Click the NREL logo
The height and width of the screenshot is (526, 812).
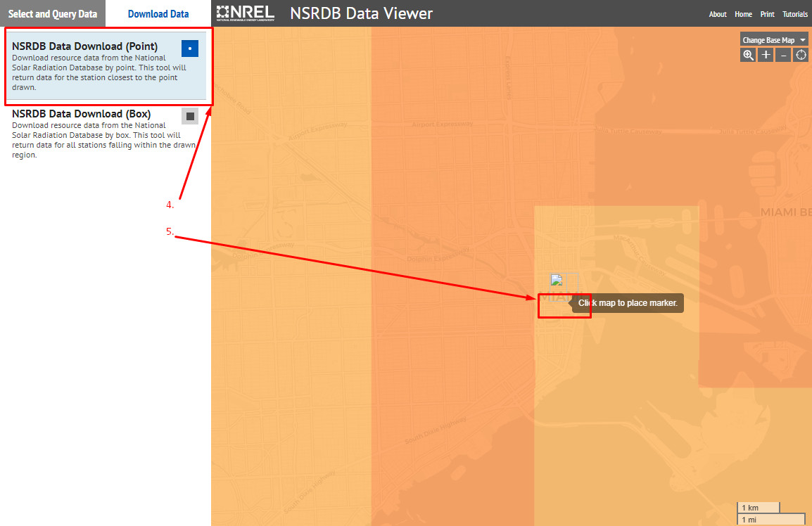[x=246, y=13]
